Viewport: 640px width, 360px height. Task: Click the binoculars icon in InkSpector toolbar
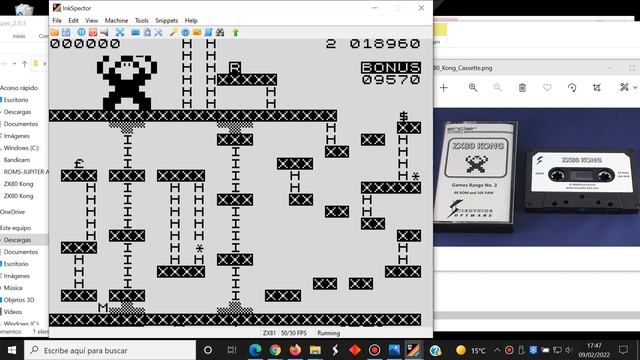tap(220, 32)
